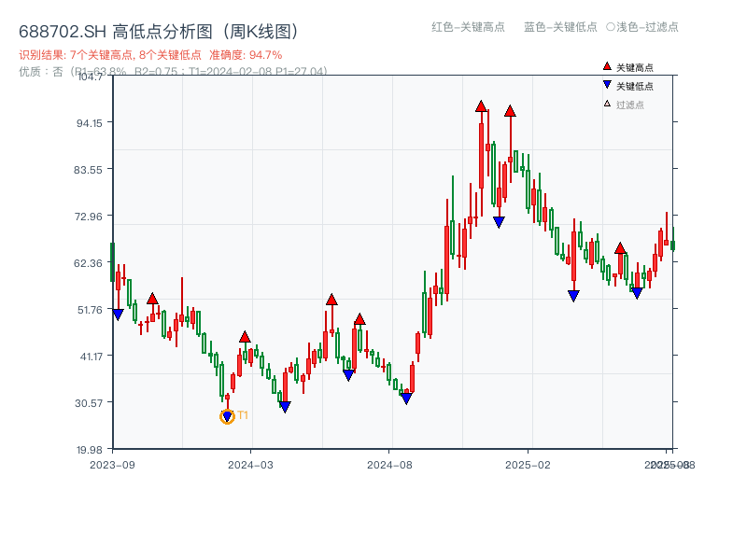Click the red 关键高点 triangle icon in legend
The height and width of the screenshot is (560, 747).
point(605,65)
